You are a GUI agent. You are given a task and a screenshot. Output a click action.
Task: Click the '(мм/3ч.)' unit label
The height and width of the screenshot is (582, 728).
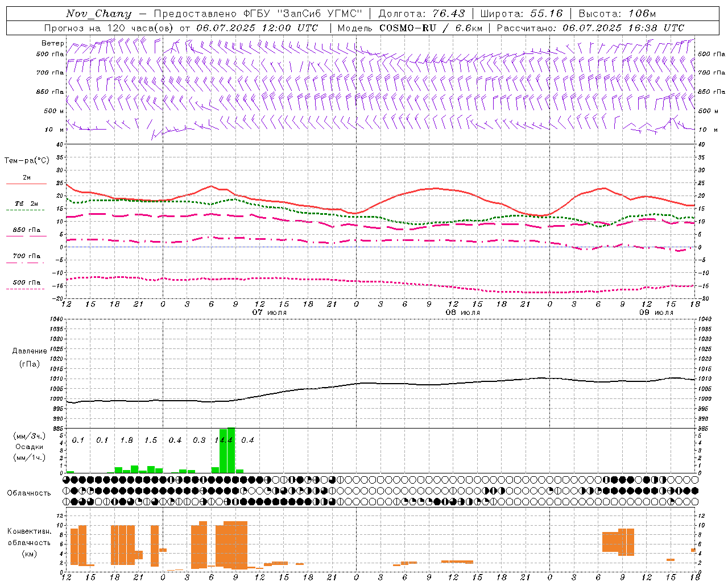point(30,436)
